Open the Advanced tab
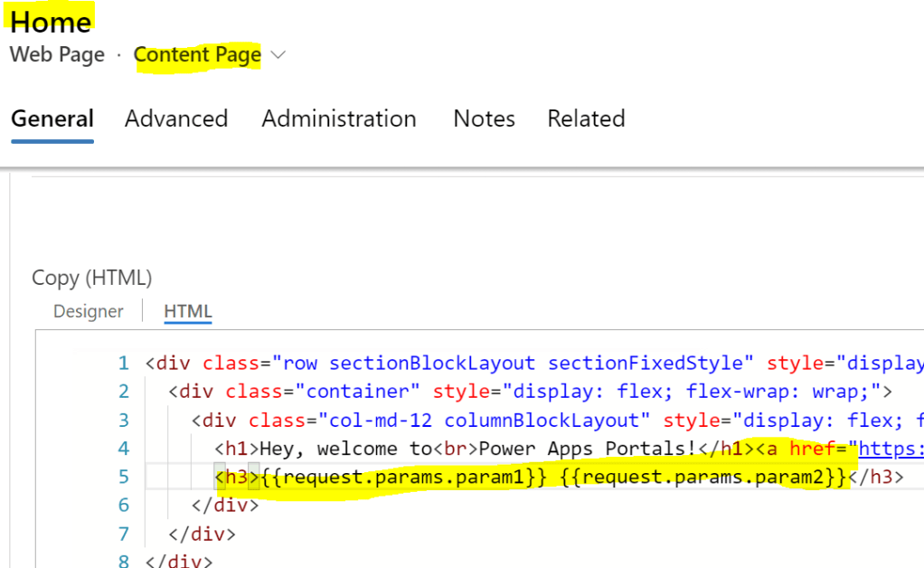 [176, 118]
